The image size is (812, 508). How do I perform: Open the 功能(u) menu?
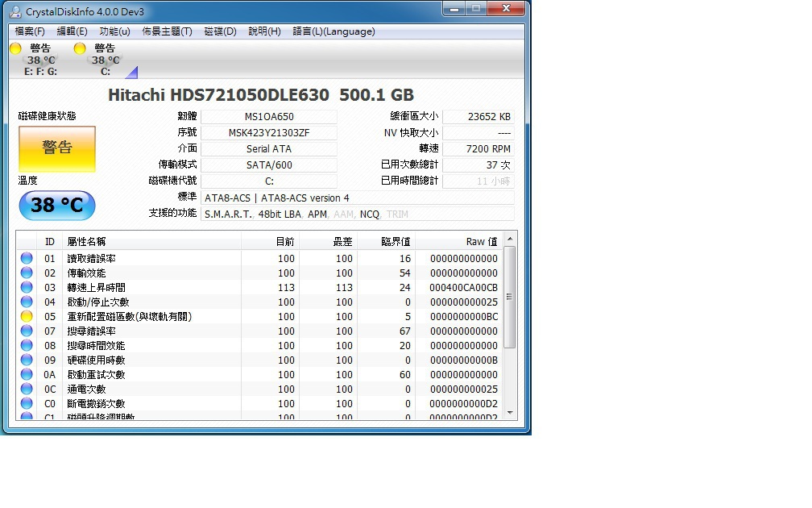114,31
